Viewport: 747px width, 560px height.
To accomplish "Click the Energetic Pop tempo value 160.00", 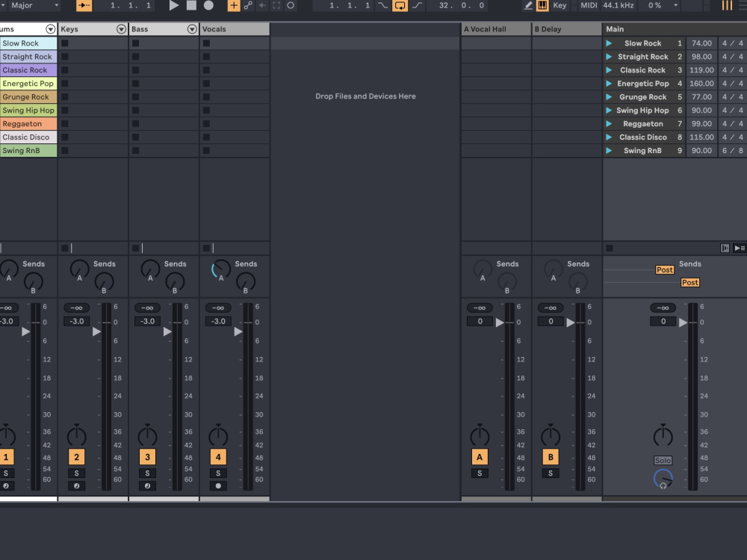I will [x=701, y=84].
